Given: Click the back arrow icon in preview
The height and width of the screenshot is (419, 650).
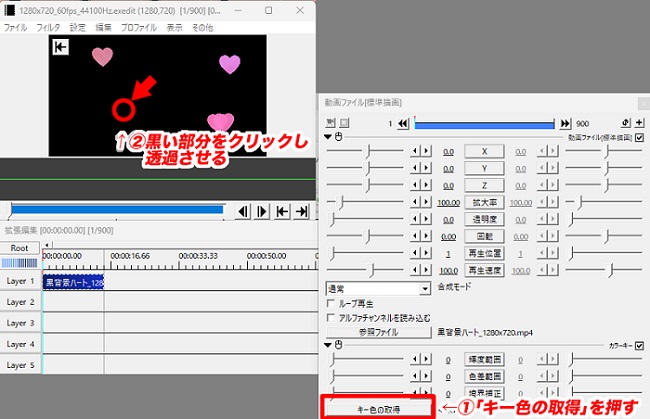Looking at the screenshot, I should pos(61,47).
